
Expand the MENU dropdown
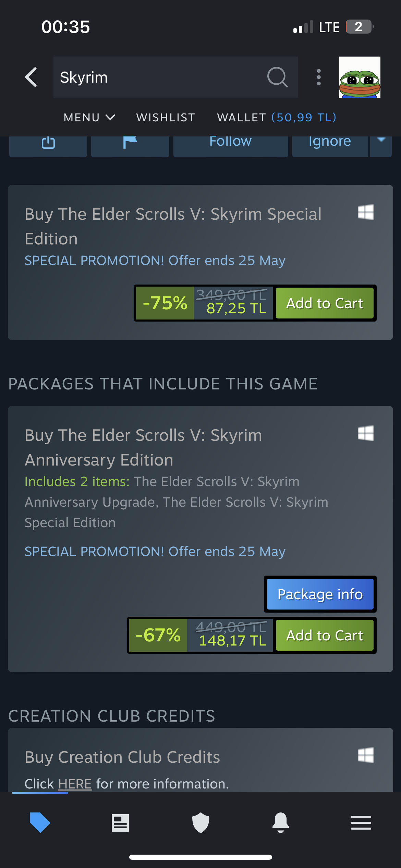pos(89,118)
